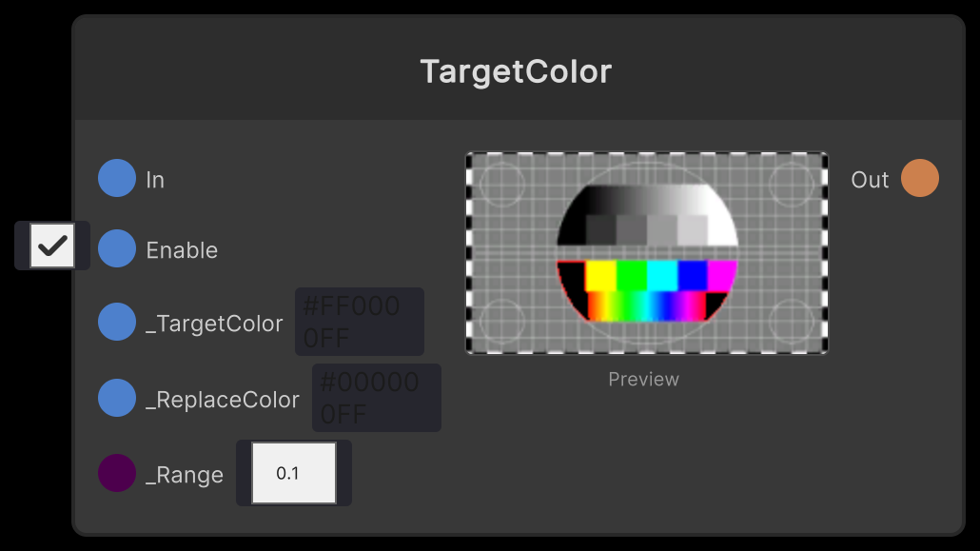
Task: Edit the #FF0000FF target color swatch
Action: tap(359, 321)
